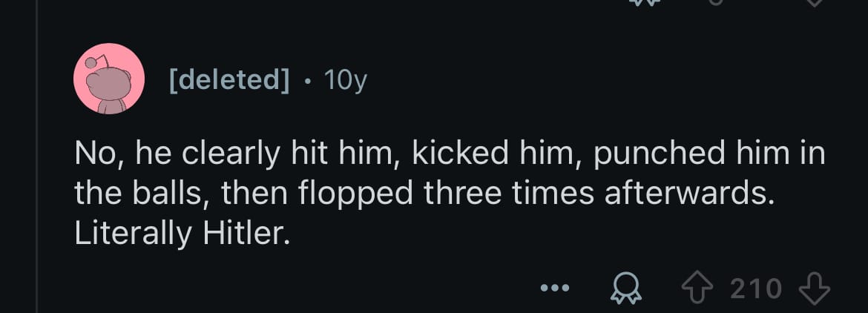Open the 10y timestamp permalink

(345, 79)
